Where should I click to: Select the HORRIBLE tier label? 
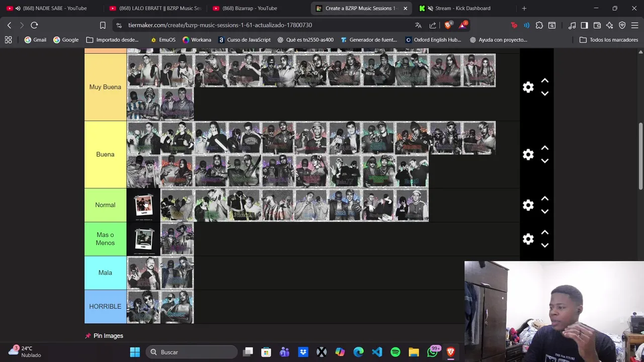click(x=105, y=306)
